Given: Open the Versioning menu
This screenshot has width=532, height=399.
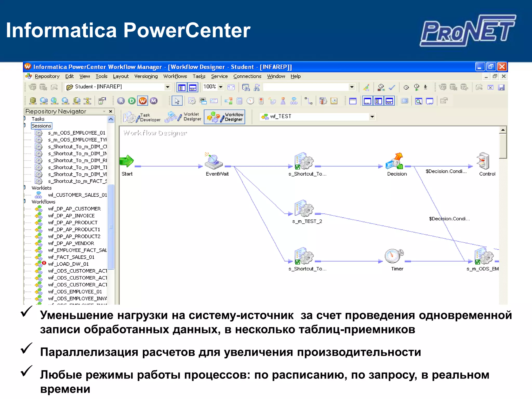Looking at the screenshot, I should coord(146,76).
